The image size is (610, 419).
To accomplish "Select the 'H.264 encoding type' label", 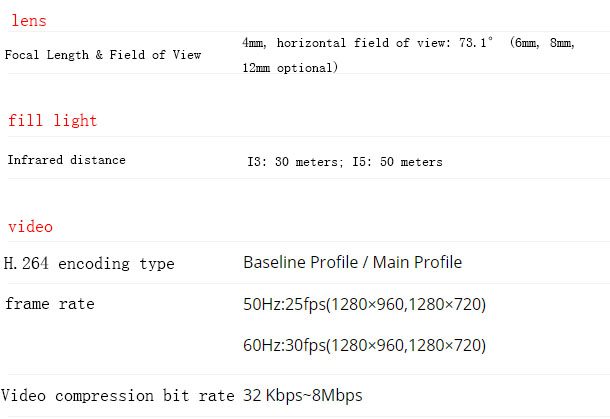I will 89,264.
